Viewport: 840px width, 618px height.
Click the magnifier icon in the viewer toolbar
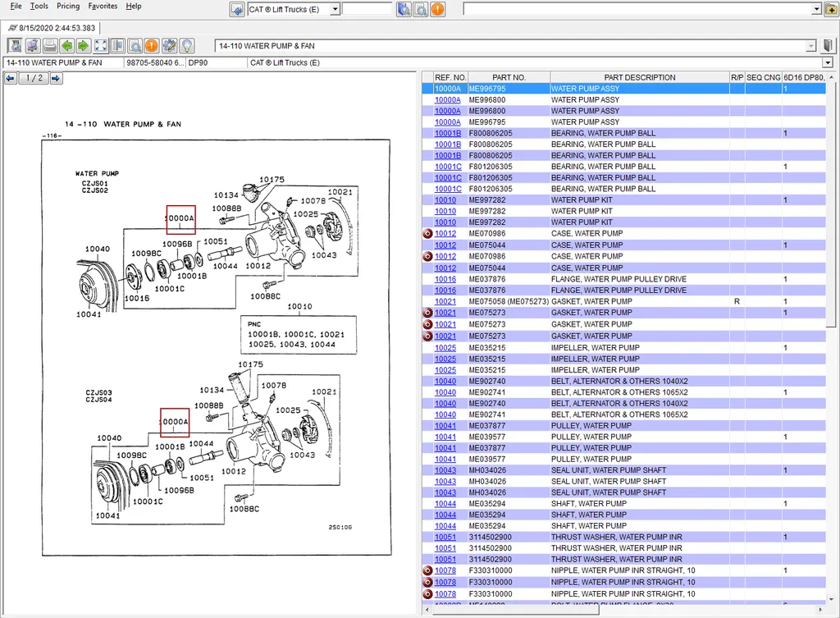pyautogui.click(x=135, y=46)
